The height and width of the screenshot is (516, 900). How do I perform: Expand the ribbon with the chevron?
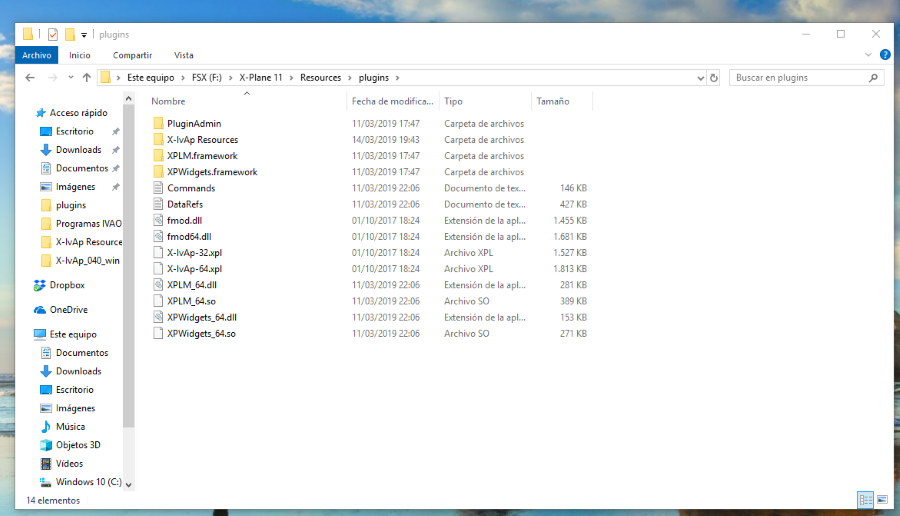click(x=868, y=55)
